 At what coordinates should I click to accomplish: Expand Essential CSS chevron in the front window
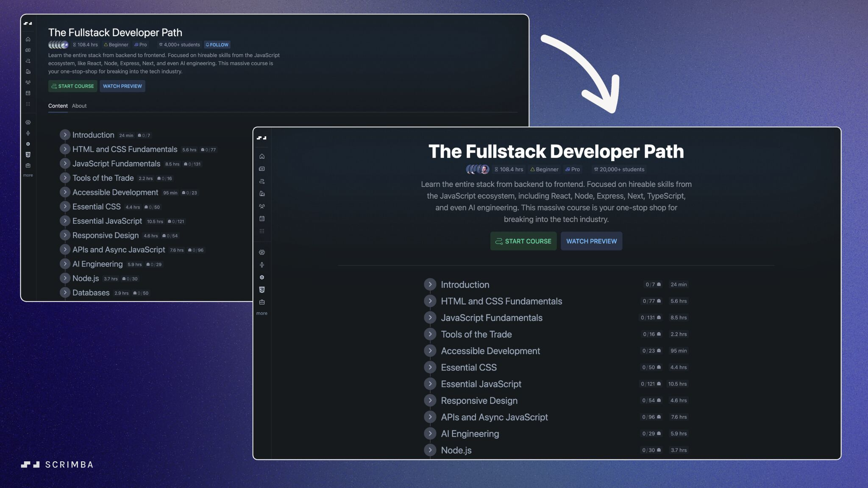coord(430,367)
